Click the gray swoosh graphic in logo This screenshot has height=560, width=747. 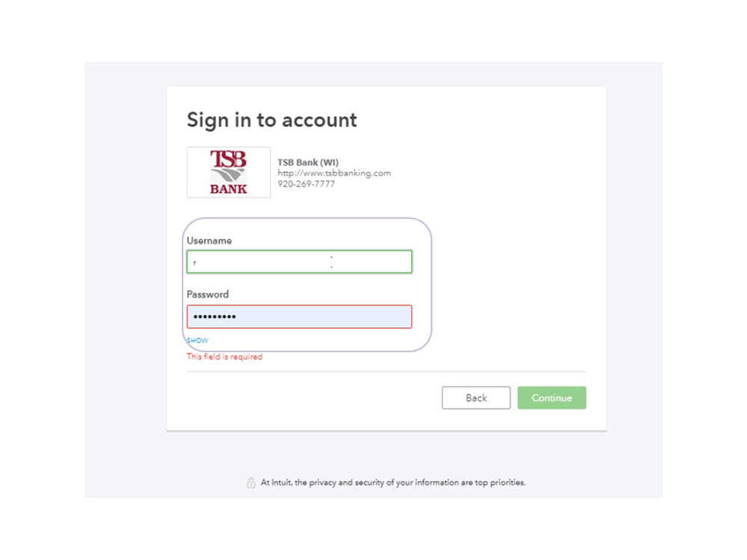228,174
